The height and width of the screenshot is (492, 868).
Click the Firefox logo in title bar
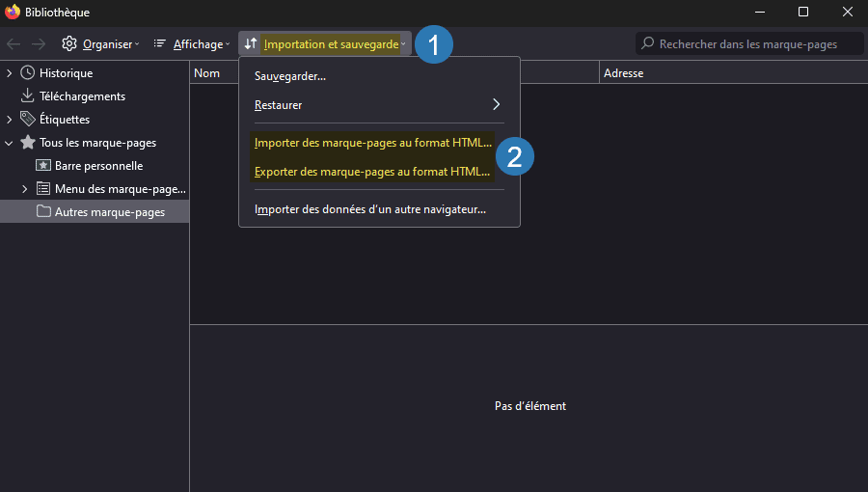13,12
